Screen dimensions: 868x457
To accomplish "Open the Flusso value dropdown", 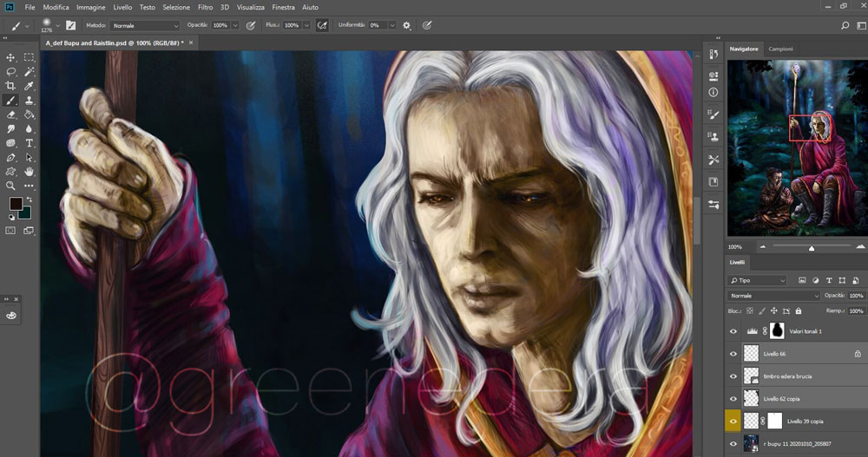I will pos(306,25).
